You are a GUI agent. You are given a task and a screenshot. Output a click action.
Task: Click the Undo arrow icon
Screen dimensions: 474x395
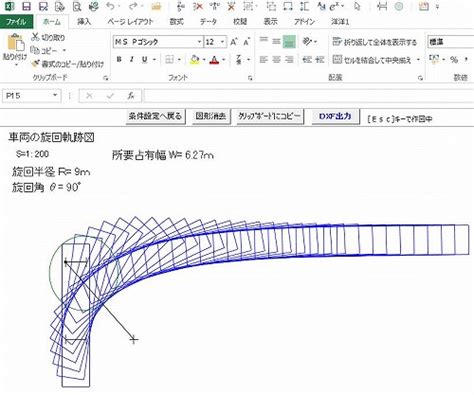[x=110, y=6]
